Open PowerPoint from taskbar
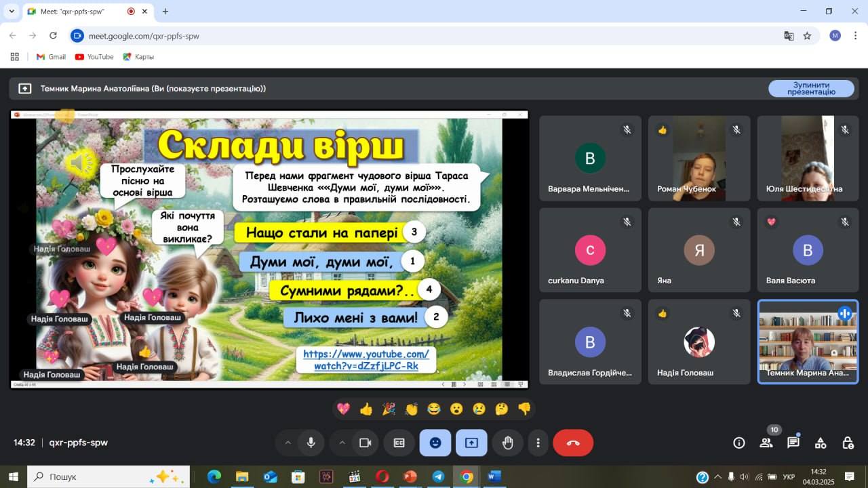The width and height of the screenshot is (868, 488). point(410,476)
